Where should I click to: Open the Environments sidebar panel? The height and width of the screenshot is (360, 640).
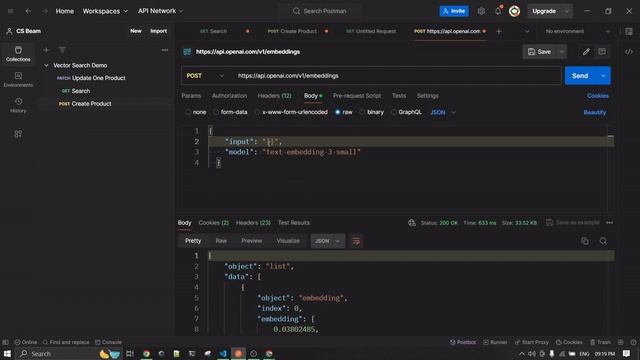pyautogui.click(x=18, y=79)
